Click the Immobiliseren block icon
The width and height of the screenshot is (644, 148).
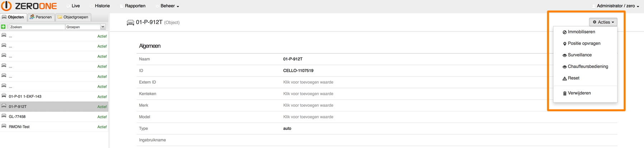[564, 32]
